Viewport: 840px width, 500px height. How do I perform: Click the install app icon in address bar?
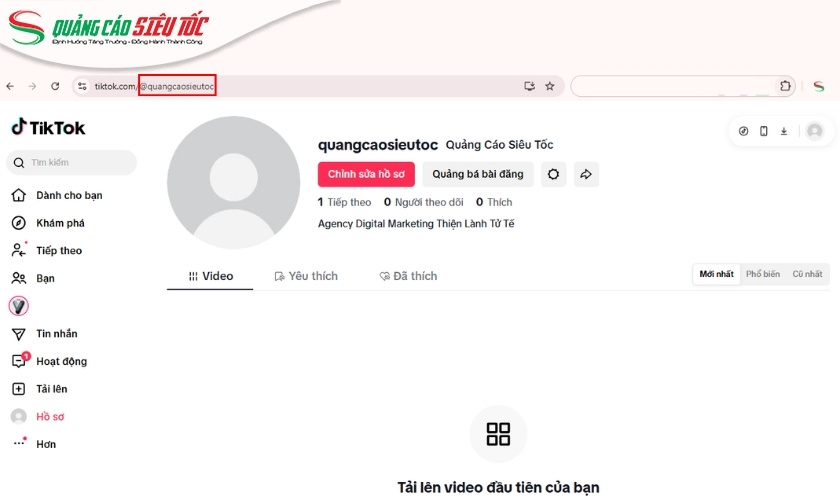(529, 86)
